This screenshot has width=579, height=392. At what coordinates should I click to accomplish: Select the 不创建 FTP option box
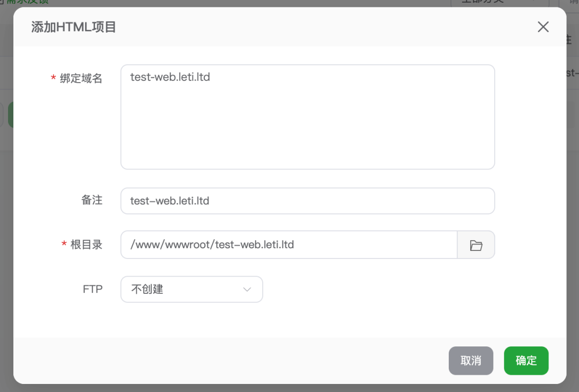[182, 290]
